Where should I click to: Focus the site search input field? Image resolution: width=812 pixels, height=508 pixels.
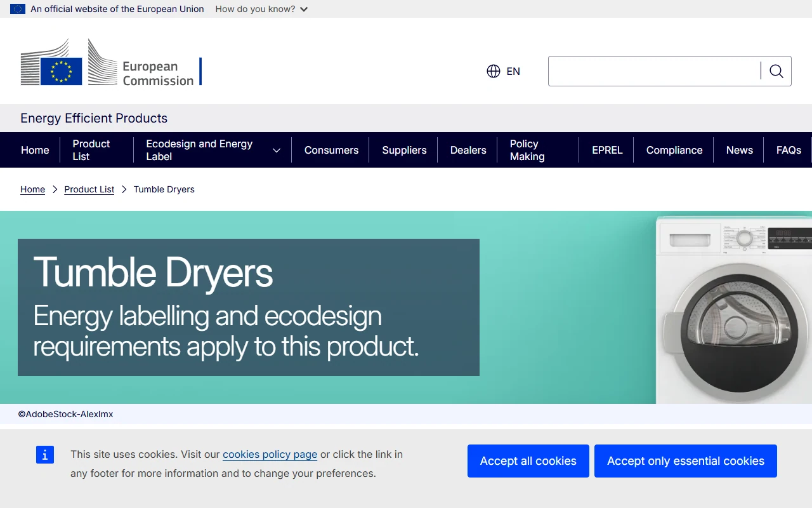point(654,71)
